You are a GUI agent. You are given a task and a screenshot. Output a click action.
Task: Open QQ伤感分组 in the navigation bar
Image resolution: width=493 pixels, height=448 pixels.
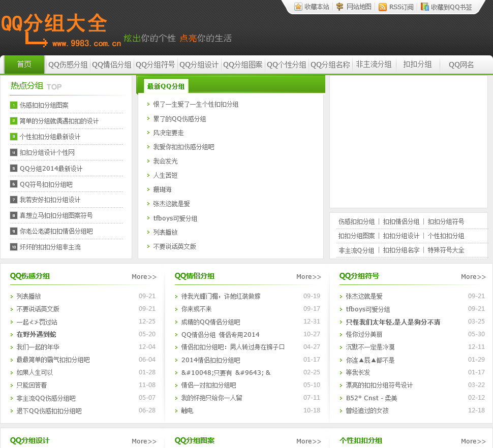click(x=68, y=65)
